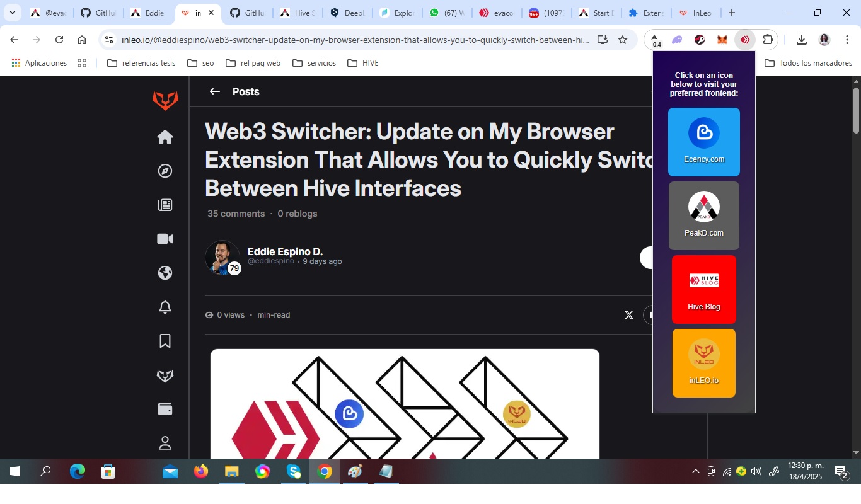This screenshot has height=504, width=861.
Task: Open the Explore compass icon in sidebar
Action: coord(165,171)
